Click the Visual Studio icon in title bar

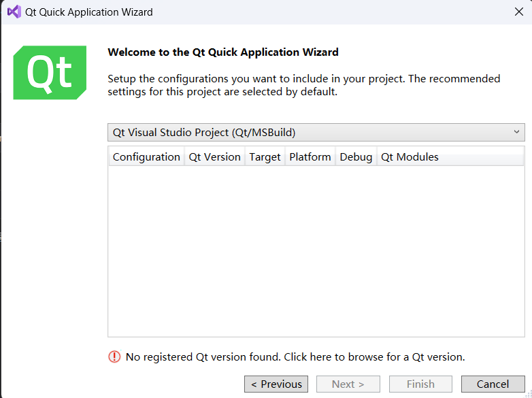[x=14, y=12]
